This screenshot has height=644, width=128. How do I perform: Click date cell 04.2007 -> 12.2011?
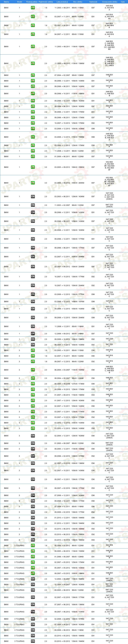point(62,34)
